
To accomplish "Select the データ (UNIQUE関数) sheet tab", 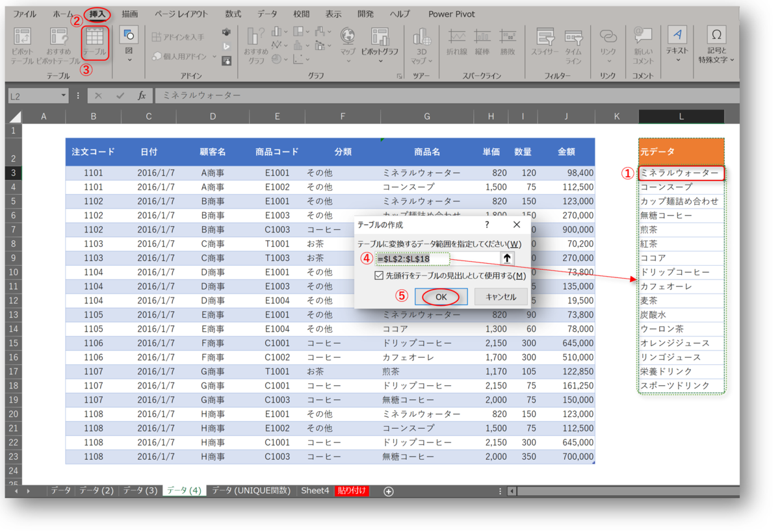I will (x=251, y=491).
